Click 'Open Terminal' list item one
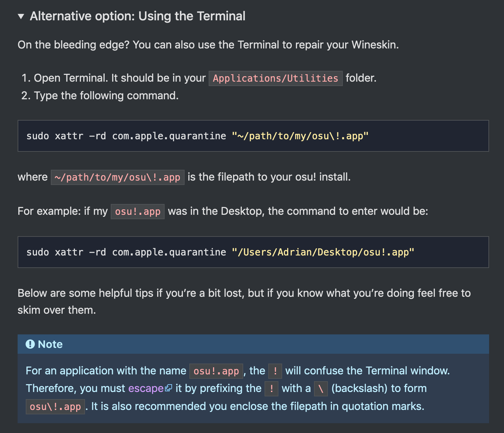Image resolution: width=504 pixels, height=433 pixels. click(199, 78)
